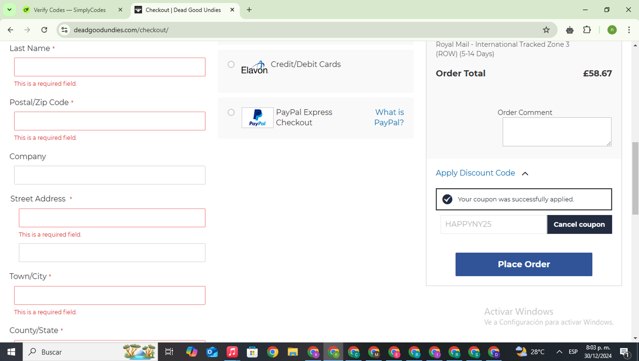Click the weather 28°C widget
This screenshot has height=361, width=639.
pyautogui.click(x=530, y=352)
